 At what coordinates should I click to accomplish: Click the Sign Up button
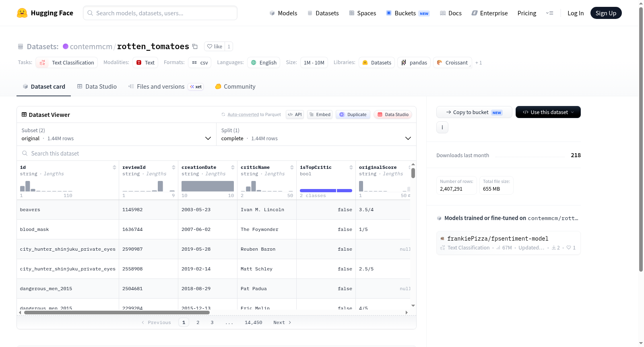[606, 13]
